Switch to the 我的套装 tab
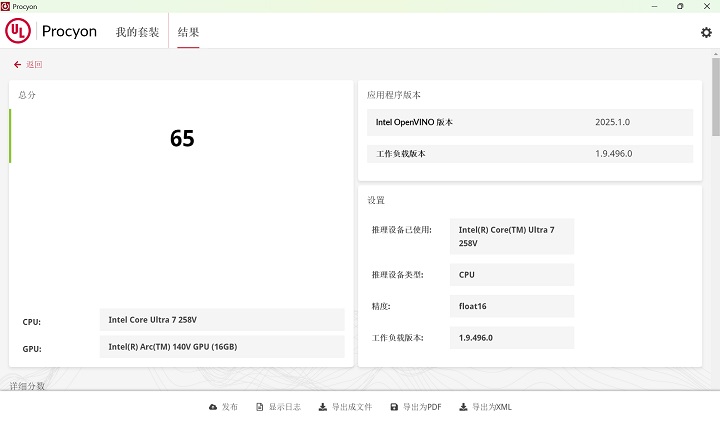Image resolution: width=720 pixels, height=422 pixels. [137, 32]
